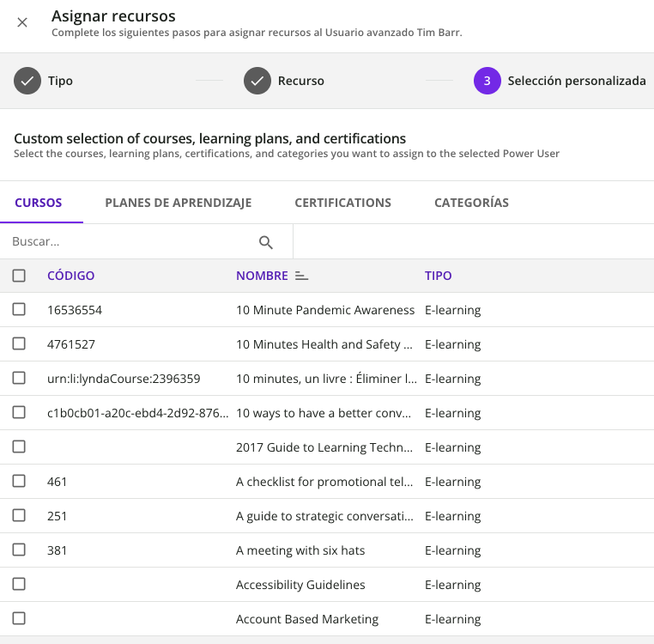This screenshot has height=644, width=654.
Task: Open the CERTIFICATIONS tab
Action: (x=342, y=203)
